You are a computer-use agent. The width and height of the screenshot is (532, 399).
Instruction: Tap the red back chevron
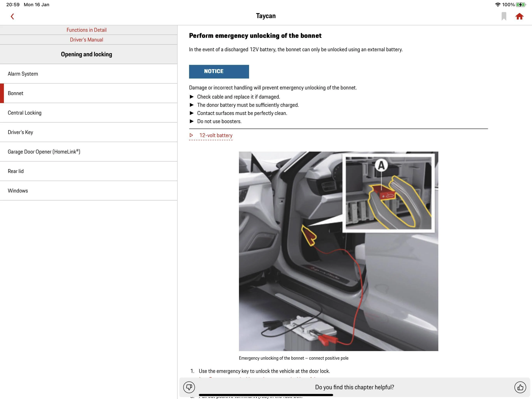(x=12, y=16)
